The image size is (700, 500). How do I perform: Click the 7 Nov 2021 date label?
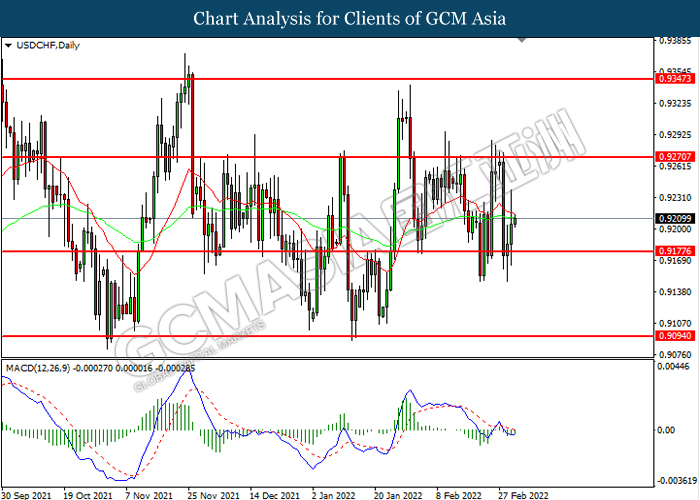(149, 495)
